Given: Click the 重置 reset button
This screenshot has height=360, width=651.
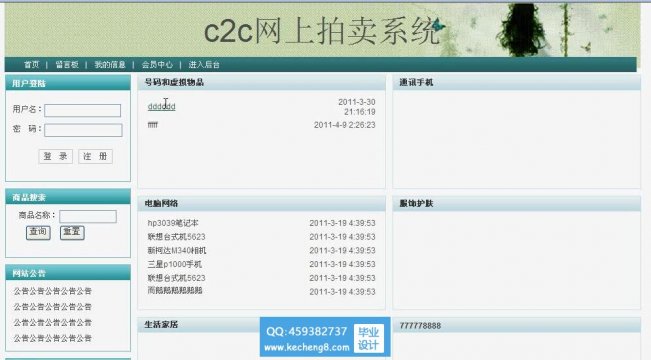Looking at the screenshot, I should (72, 232).
